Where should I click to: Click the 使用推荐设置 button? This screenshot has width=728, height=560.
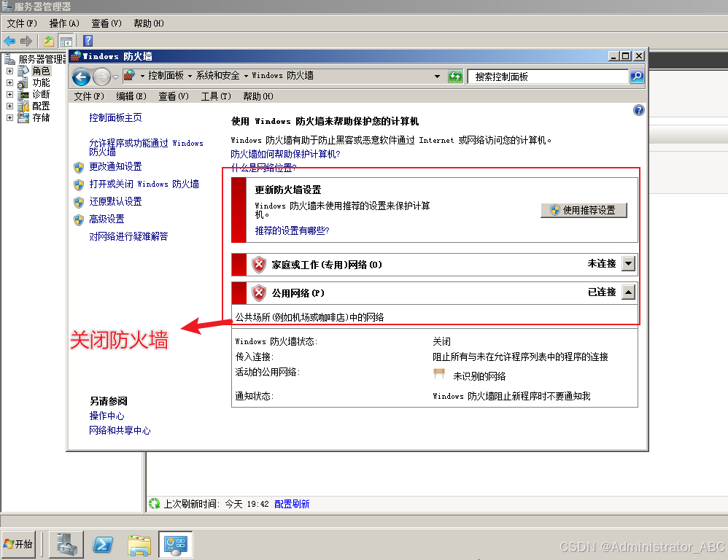click(x=584, y=210)
